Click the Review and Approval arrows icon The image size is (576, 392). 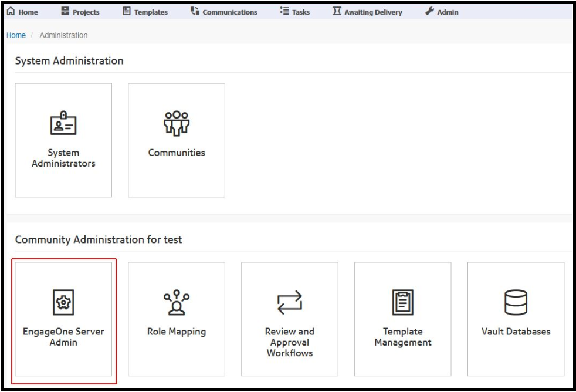pyautogui.click(x=290, y=302)
